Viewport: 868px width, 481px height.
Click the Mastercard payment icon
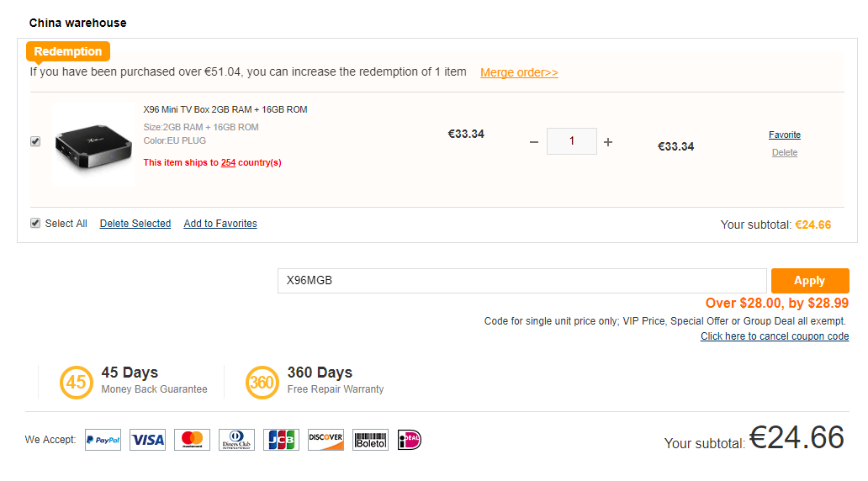(193, 440)
